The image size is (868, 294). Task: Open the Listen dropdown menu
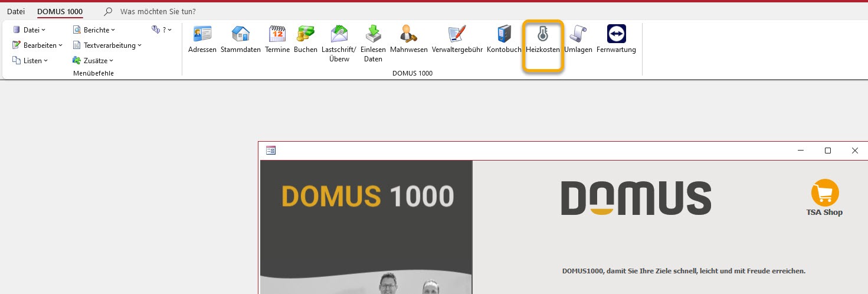point(30,60)
